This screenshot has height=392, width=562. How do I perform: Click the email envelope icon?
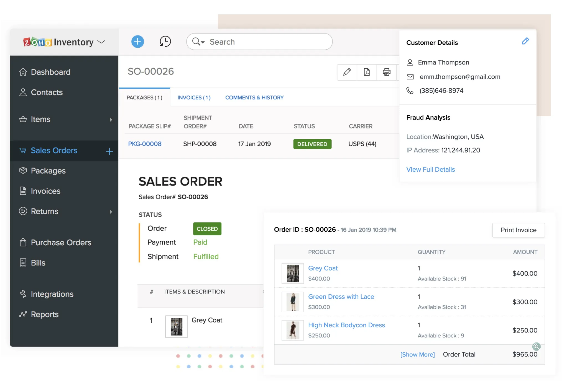click(410, 77)
